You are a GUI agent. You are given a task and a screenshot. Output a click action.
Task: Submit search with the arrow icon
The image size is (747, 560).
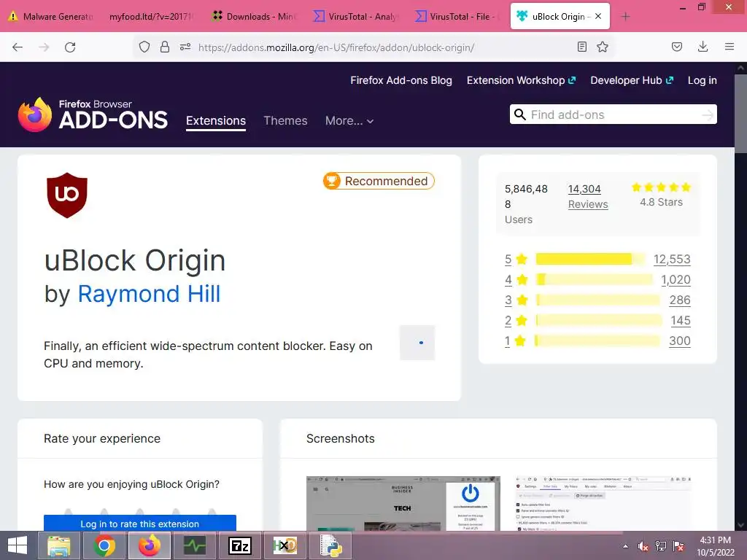[708, 114]
